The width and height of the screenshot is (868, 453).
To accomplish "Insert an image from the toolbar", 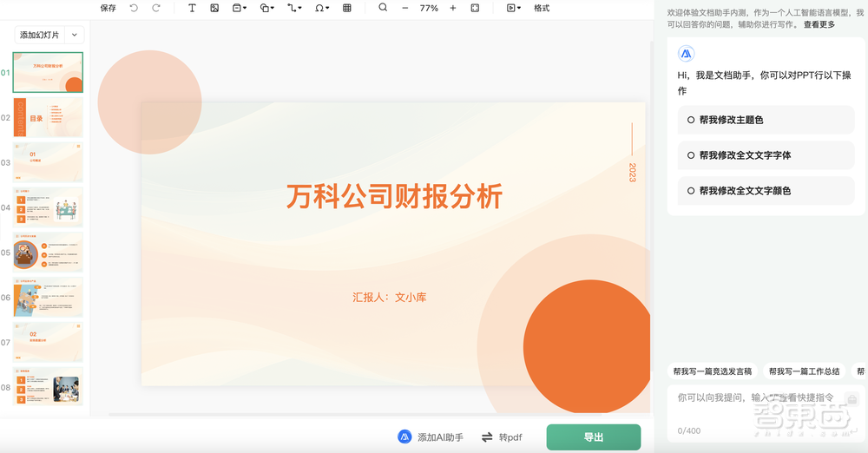I will pyautogui.click(x=214, y=9).
